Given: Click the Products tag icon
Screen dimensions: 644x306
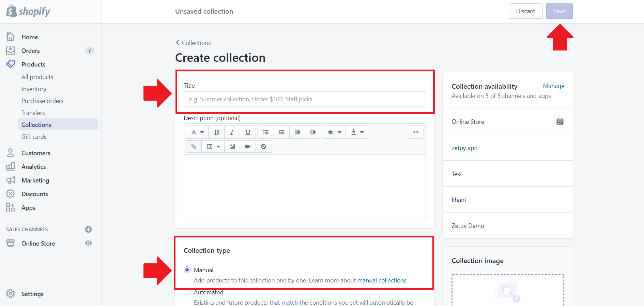Looking at the screenshot, I should [11, 64].
